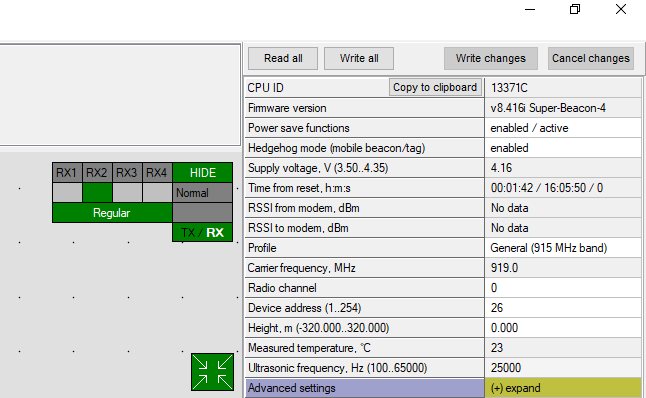Minimize the application window
This screenshot has width=646, height=398.
(530, 9)
